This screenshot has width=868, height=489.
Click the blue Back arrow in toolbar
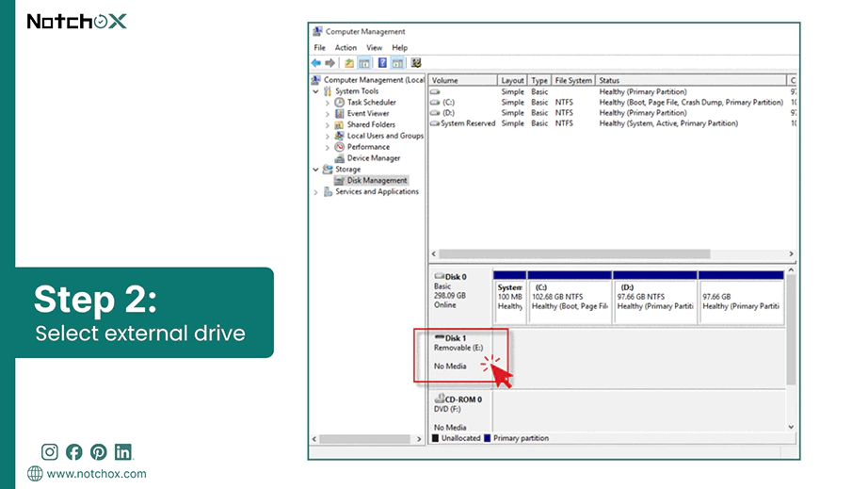[316, 63]
